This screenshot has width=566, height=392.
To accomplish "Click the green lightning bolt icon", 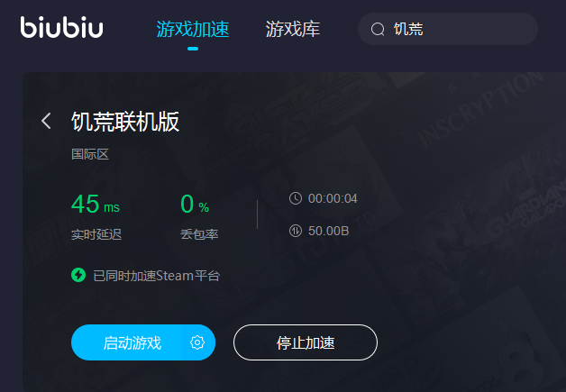I will coord(78,275).
